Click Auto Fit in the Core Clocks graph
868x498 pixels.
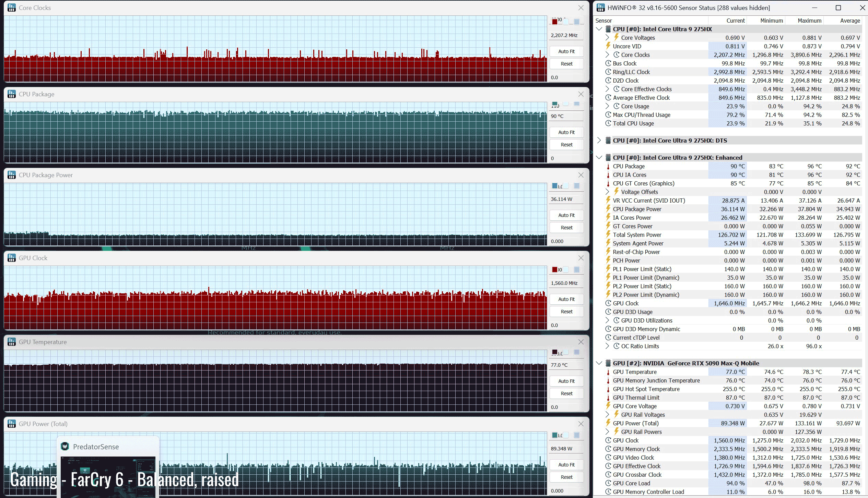(566, 51)
